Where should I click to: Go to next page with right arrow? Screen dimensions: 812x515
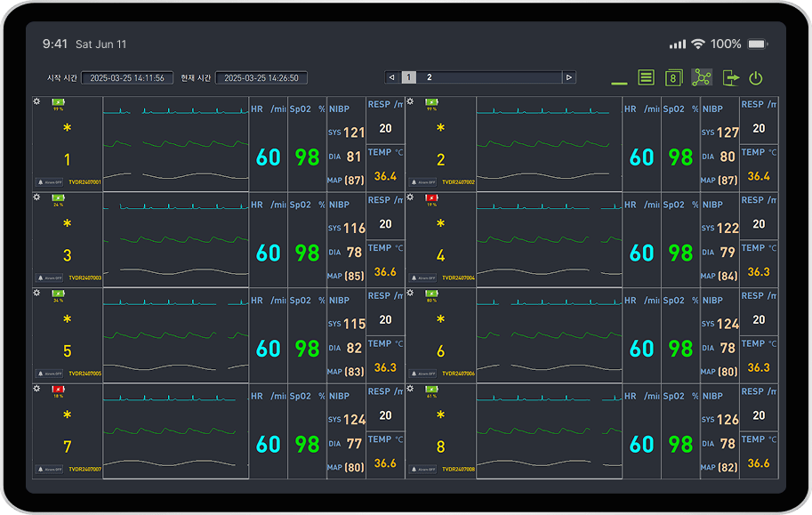[x=569, y=77]
